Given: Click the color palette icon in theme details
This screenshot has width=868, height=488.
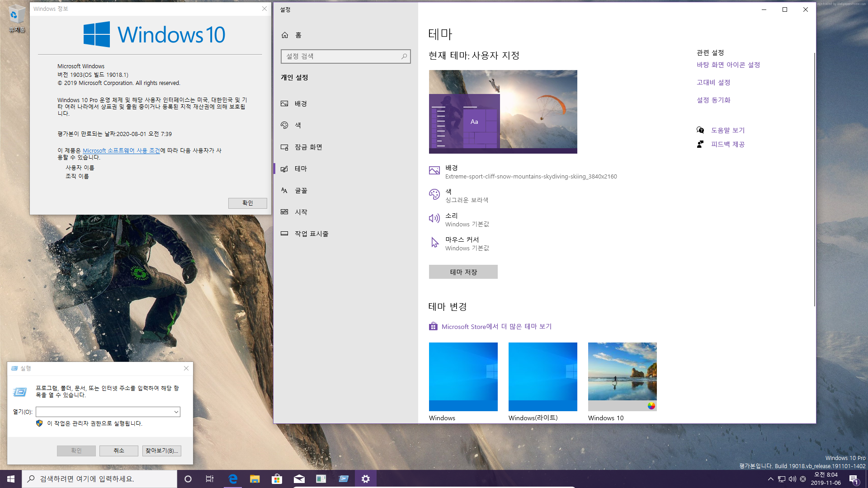Looking at the screenshot, I should point(434,194).
